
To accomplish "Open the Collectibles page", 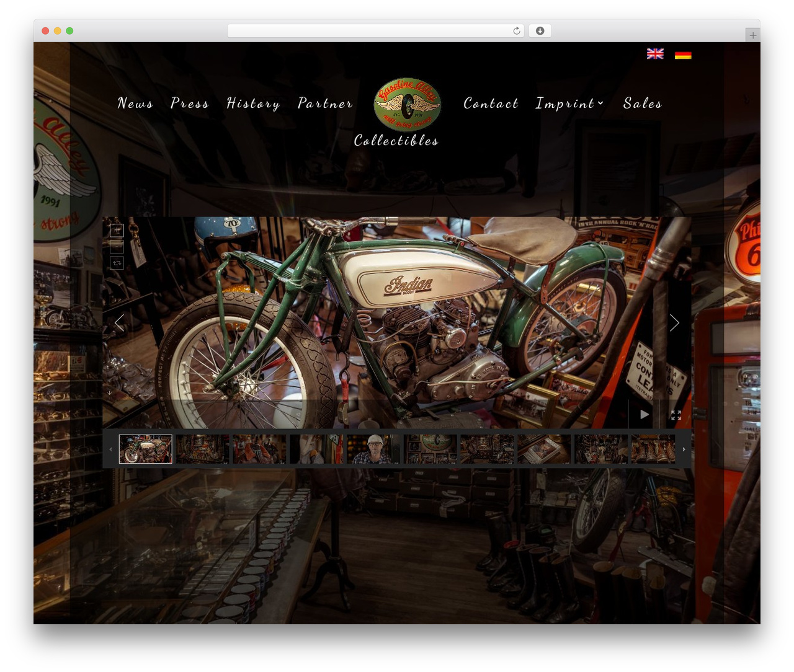I will point(396,141).
